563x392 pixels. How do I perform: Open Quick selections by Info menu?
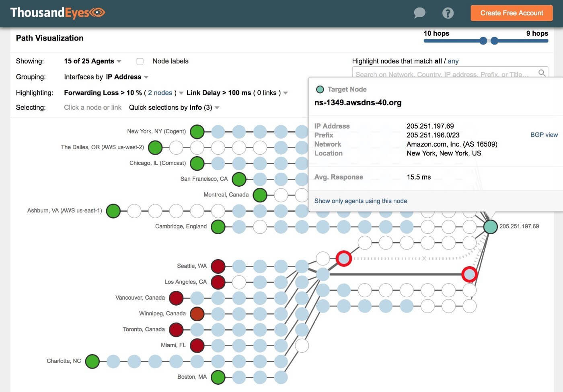(x=174, y=108)
